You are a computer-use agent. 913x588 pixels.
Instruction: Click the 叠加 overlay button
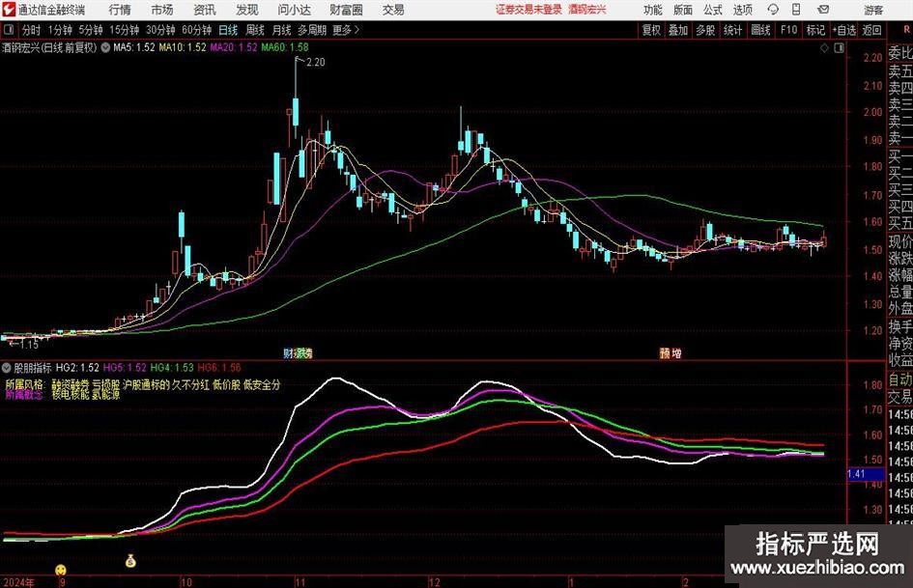(x=678, y=30)
